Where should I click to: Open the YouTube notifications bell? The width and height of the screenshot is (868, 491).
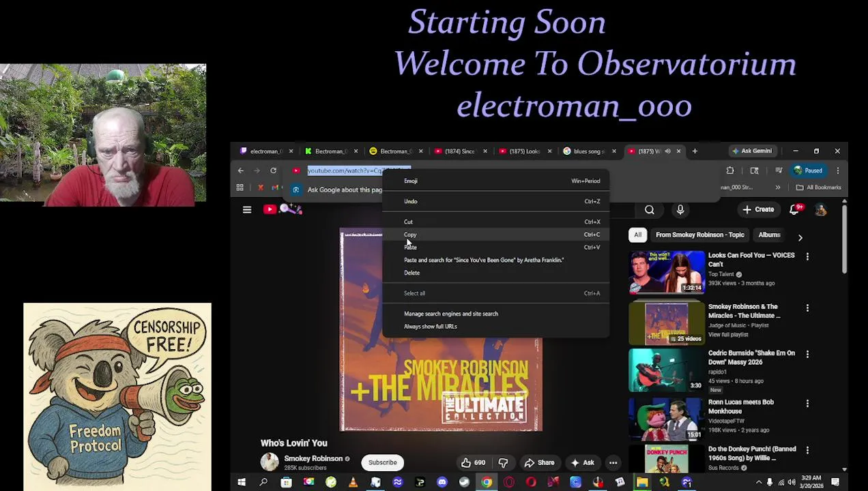(794, 210)
